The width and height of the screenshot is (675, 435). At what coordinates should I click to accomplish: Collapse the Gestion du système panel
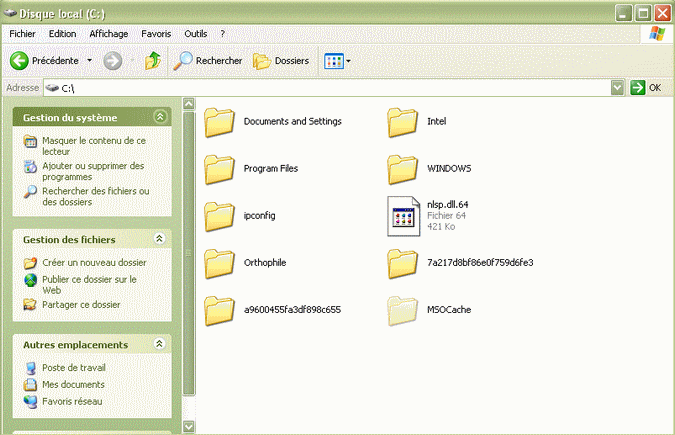[160, 117]
